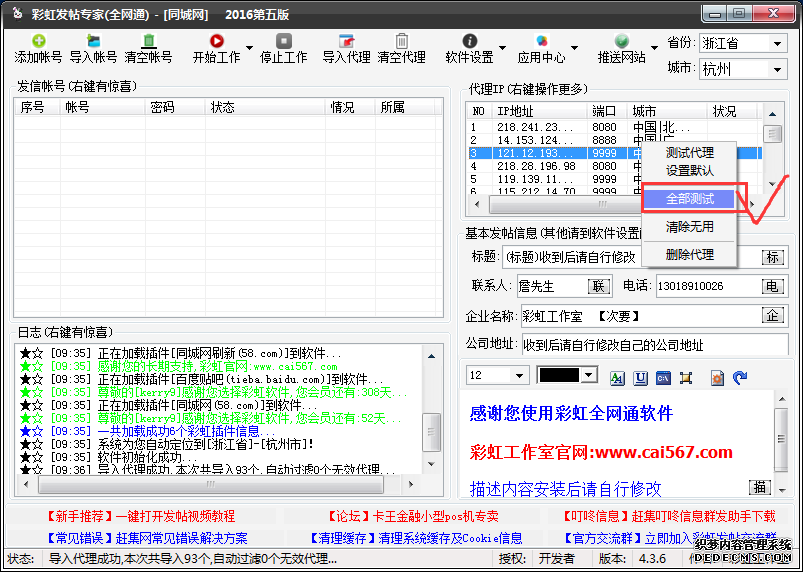Click the log panel horizontal scroll right arrow
Viewport: 803px width, 572px height.
click(x=410, y=483)
